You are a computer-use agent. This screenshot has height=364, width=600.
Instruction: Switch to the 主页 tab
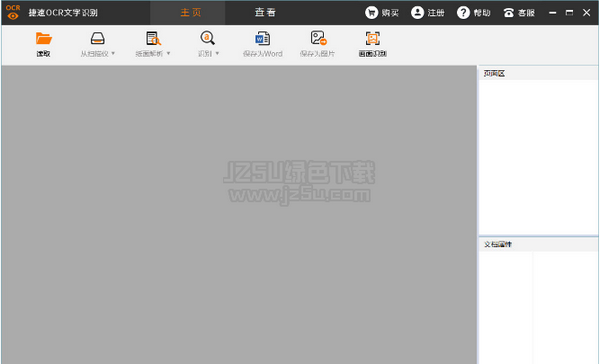tap(191, 13)
